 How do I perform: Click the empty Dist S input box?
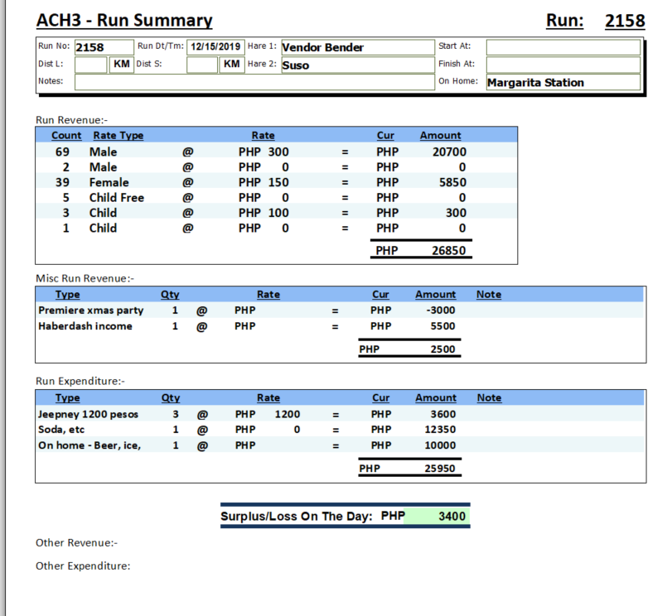tap(202, 65)
